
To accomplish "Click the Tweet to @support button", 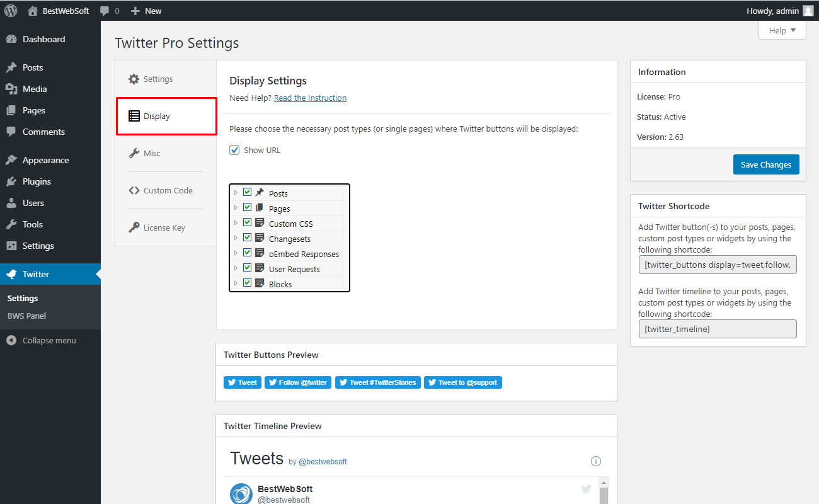I will point(463,382).
